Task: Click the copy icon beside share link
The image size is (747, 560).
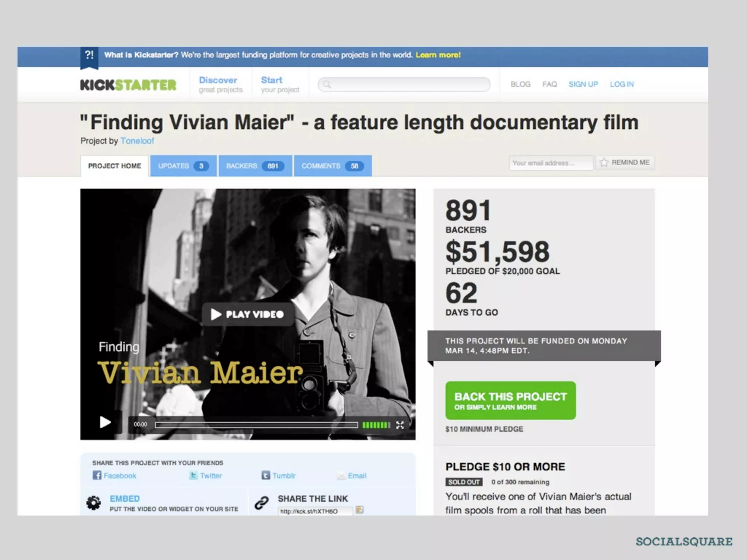Action: [360, 510]
